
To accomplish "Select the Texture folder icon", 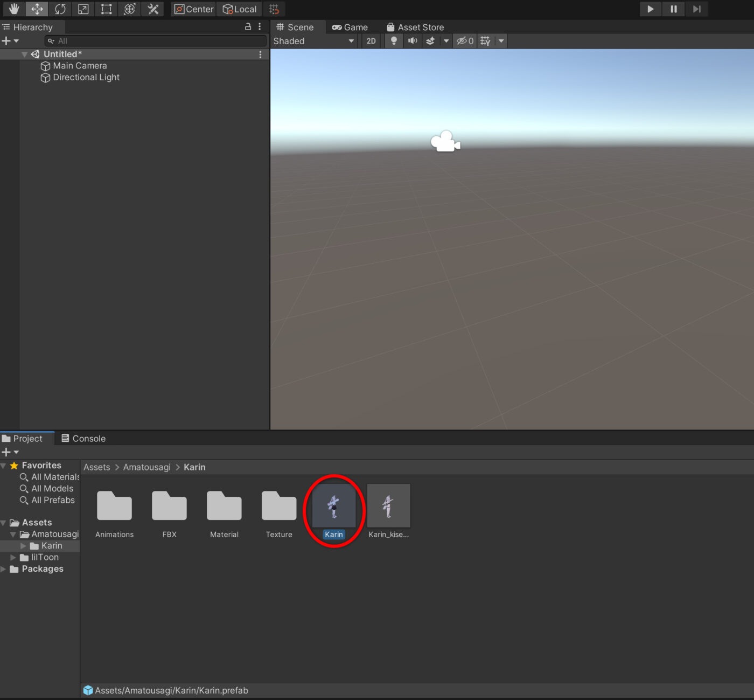I will point(279,505).
